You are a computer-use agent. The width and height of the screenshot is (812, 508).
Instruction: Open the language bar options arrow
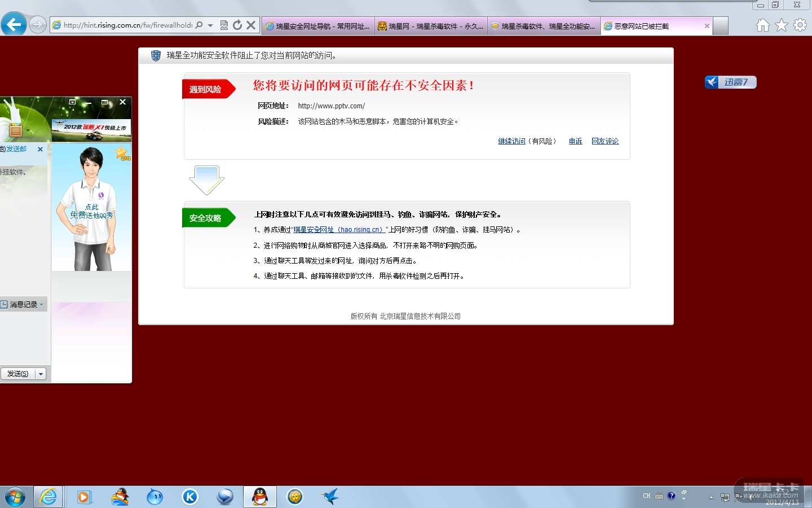(684, 499)
